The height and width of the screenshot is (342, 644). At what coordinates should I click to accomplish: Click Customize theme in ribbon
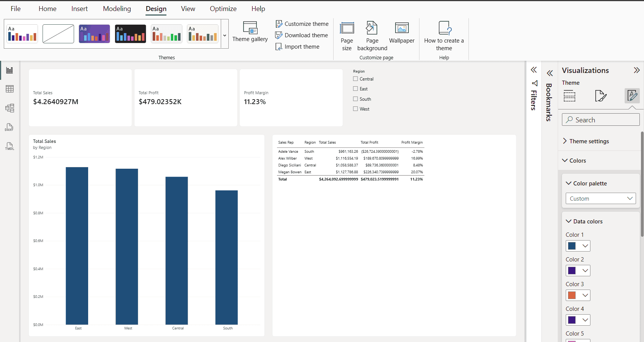(302, 24)
